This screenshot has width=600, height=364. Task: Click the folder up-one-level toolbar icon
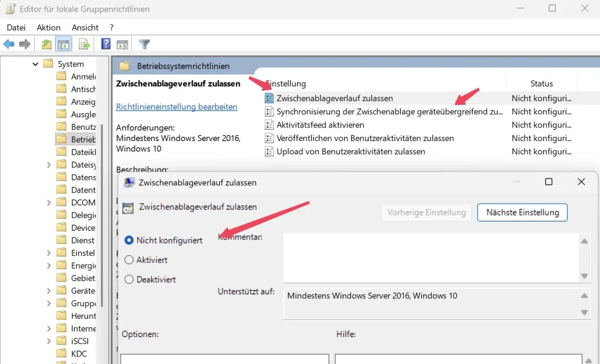click(x=46, y=44)
